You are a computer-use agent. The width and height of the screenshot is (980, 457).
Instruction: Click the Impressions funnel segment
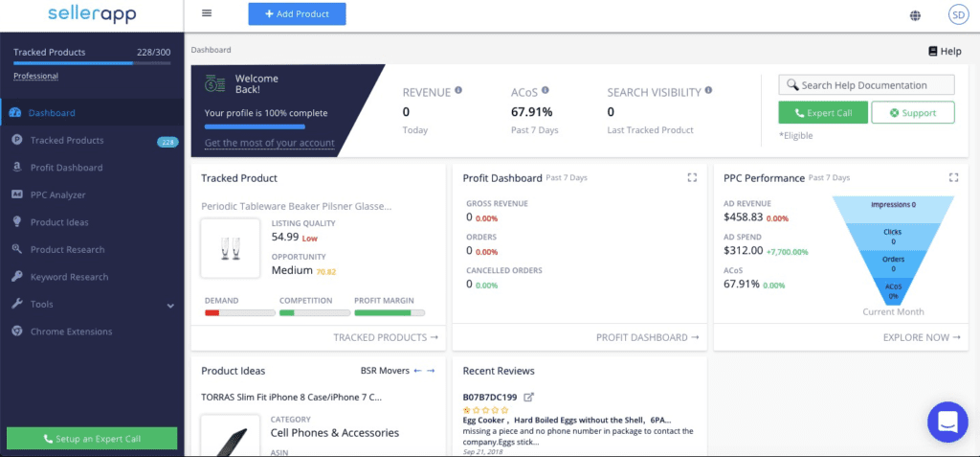point(893,209)
